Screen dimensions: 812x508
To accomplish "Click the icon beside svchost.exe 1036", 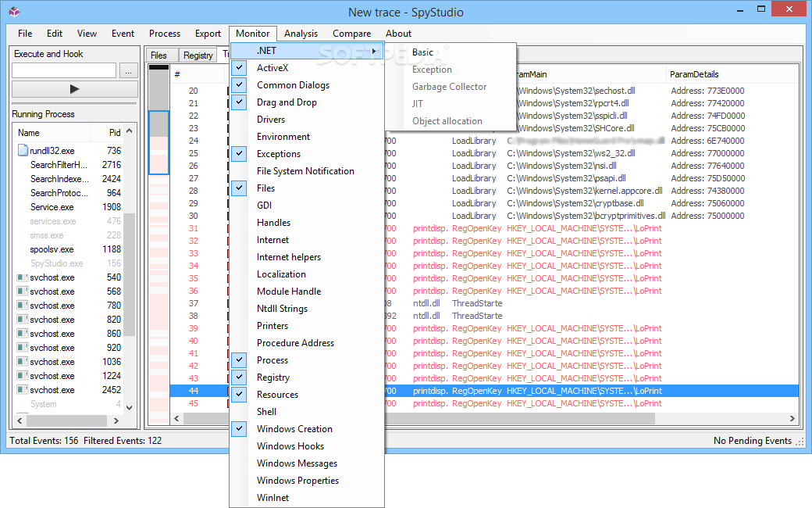I will 23,361.
